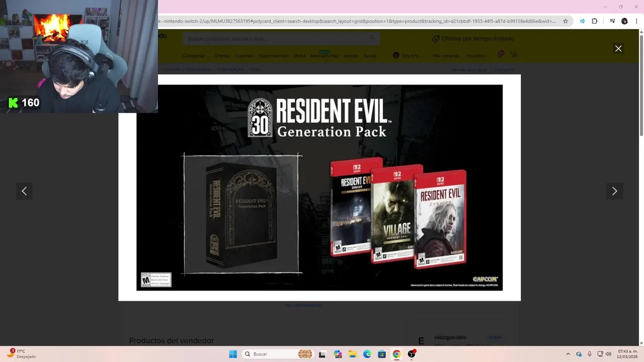Open the Chrome extensions puzzle menu

pos(595,21)
